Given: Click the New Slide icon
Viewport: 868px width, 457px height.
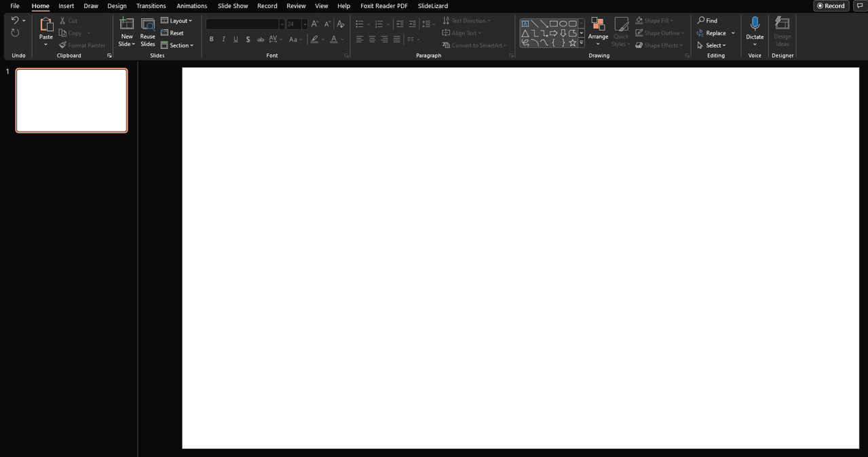Looking at the screenshot, I should (127, 24).
